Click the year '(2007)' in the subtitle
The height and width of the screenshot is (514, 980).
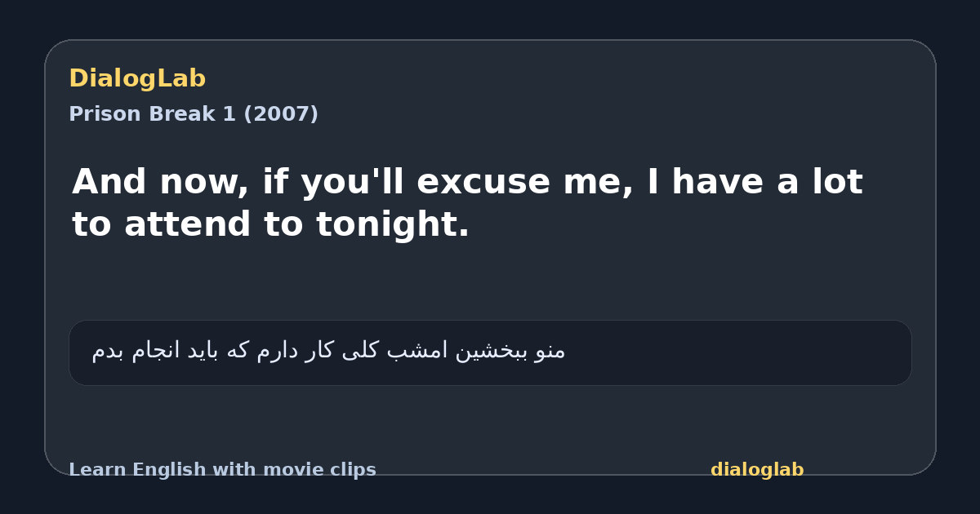click(x=281, y=114)
